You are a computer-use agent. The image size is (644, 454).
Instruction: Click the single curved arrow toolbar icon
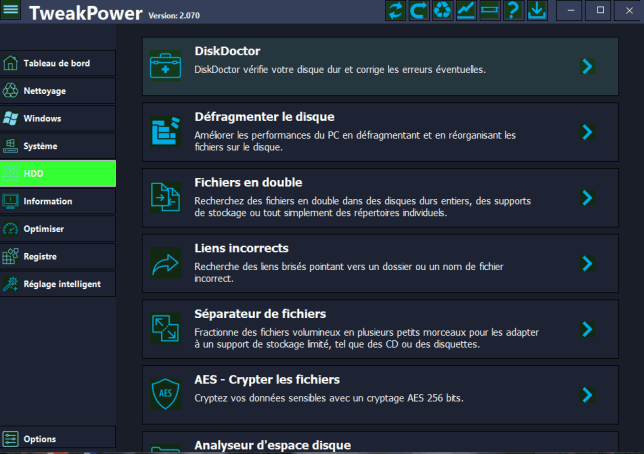pos(419,11)
